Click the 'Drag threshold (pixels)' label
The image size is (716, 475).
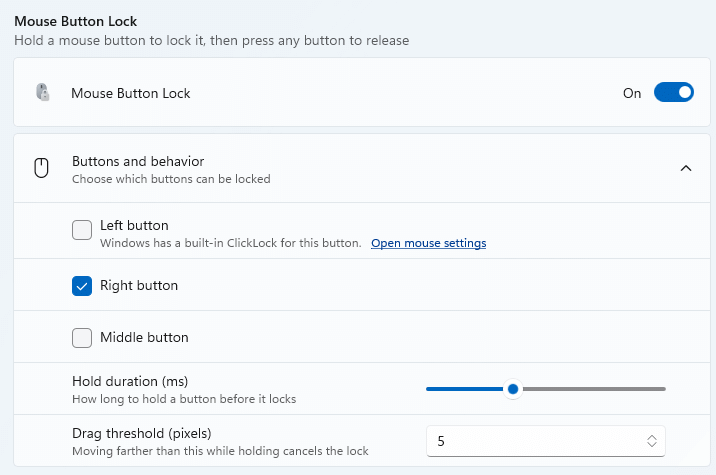point(142,433)
